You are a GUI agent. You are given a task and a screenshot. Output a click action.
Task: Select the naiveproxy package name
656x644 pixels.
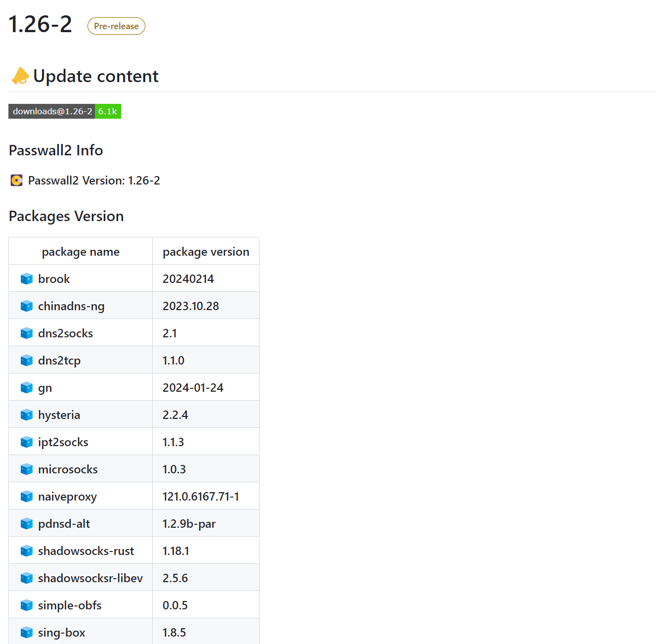67,497
